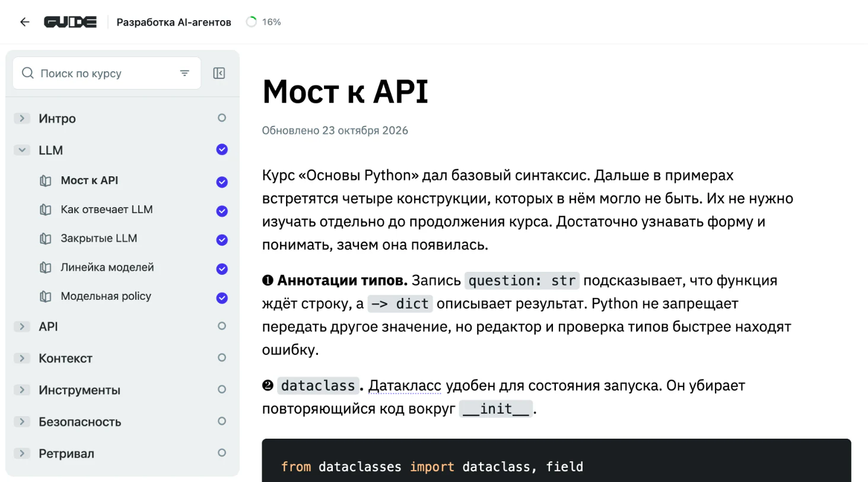This screenshot has height=482, width=868.
Task: Click the book icon beside Как отвечает LLM
Action: coord(46,210)
